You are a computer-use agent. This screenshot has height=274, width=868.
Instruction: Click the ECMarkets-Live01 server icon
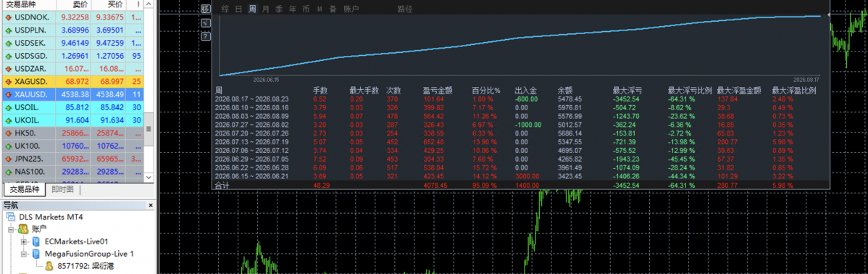pyautogui.click(x=36, y=241)
